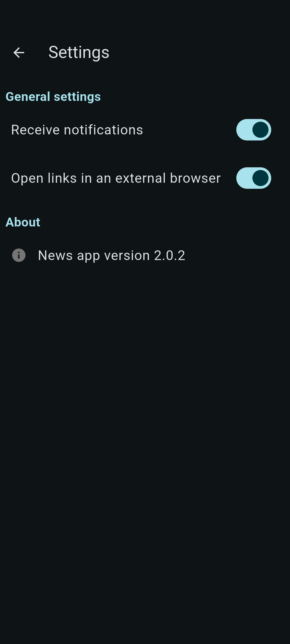Select the Receive notifications label
Image resolution: width=290 pixels, height=644 pixels.
77,130
